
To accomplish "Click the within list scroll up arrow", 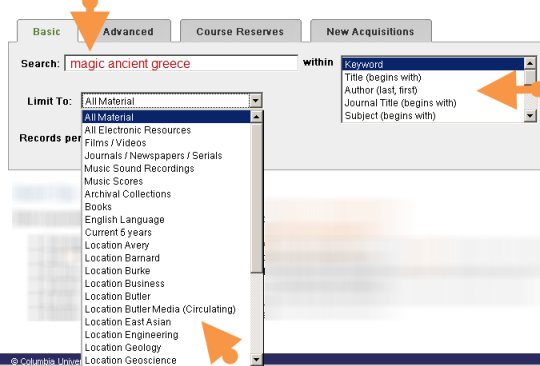I will 530,63.
